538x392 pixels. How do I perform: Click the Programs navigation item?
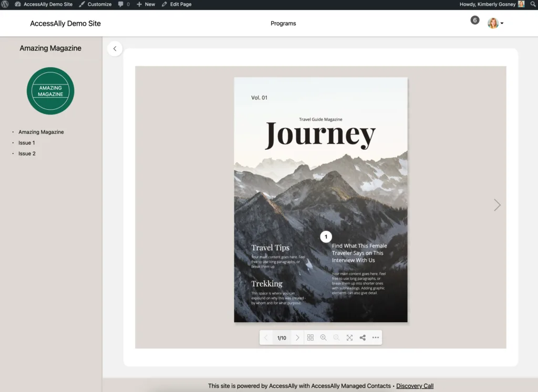pyautogui.click(x=283, y=23)
